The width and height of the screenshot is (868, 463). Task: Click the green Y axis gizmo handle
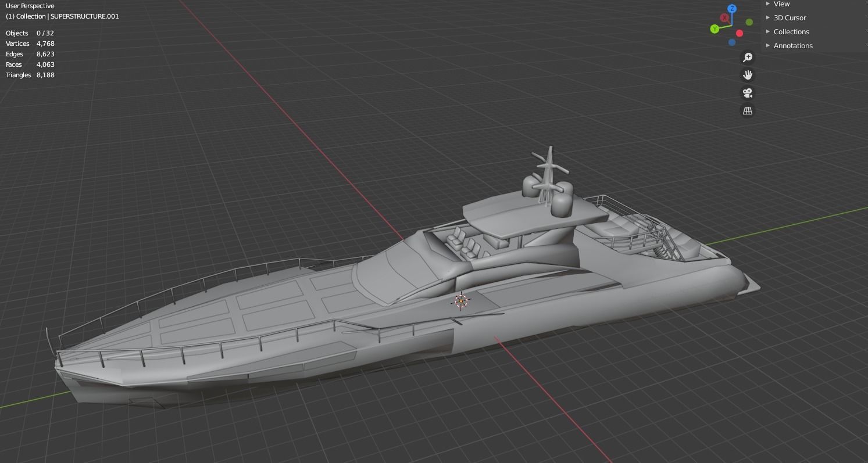click(715, 29)
